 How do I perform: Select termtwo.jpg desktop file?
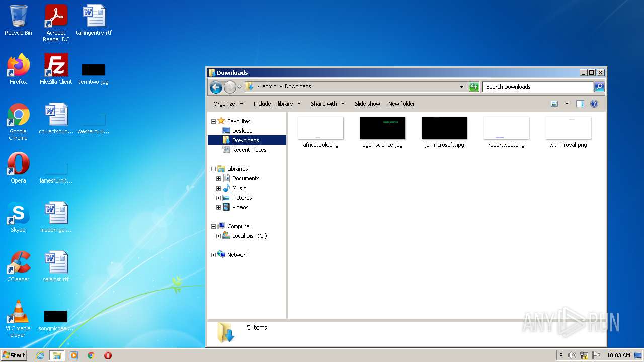pos(94,73)
